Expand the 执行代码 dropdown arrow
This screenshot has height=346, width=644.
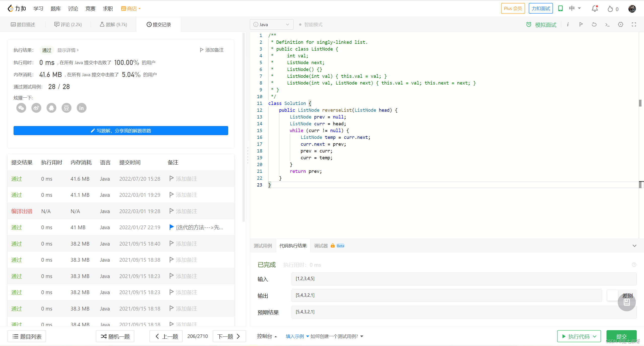click(595, 336)
